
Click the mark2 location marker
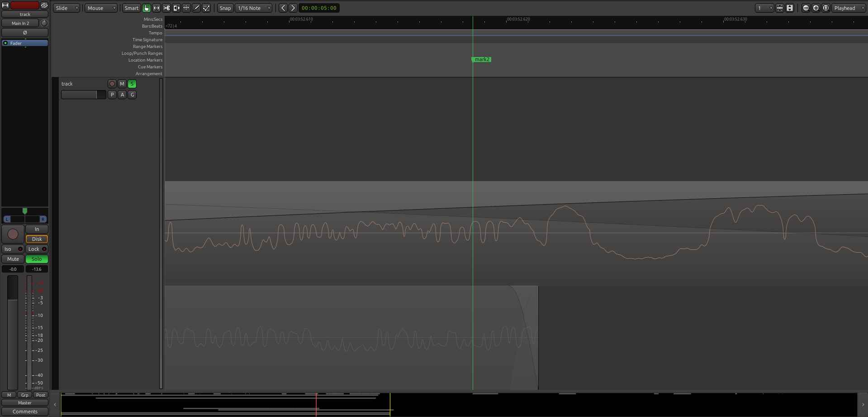tap(482, 59)
